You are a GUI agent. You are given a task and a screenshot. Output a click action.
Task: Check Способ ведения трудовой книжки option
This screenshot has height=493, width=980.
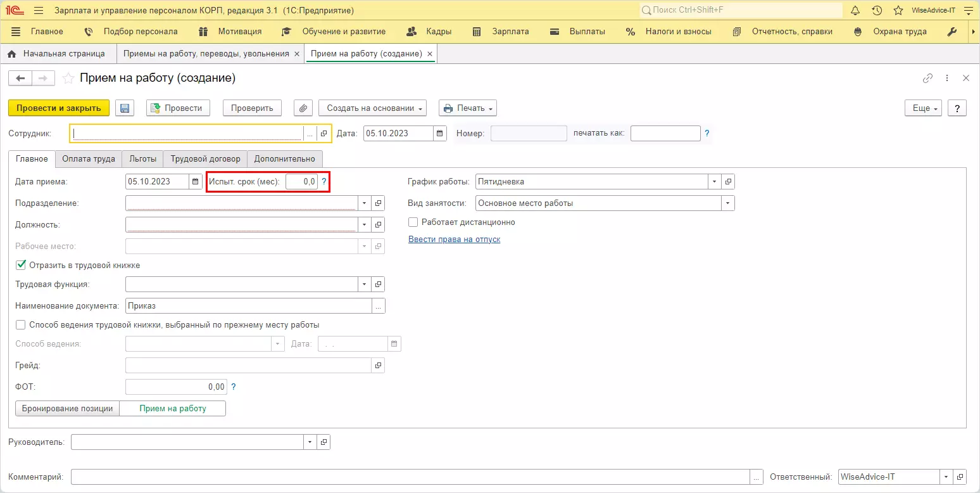tap(21, 325)
